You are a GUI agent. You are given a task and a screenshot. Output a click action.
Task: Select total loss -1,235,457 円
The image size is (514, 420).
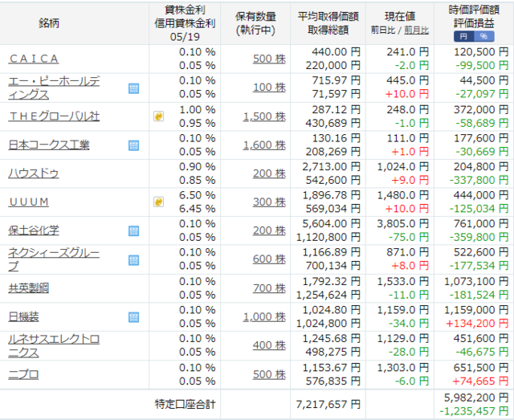[474, 411]
